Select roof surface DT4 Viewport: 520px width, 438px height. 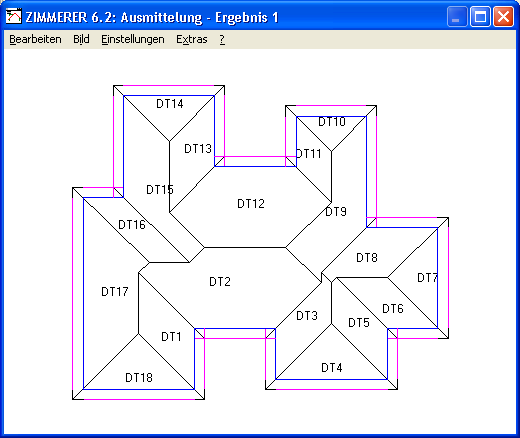[332, 368]
